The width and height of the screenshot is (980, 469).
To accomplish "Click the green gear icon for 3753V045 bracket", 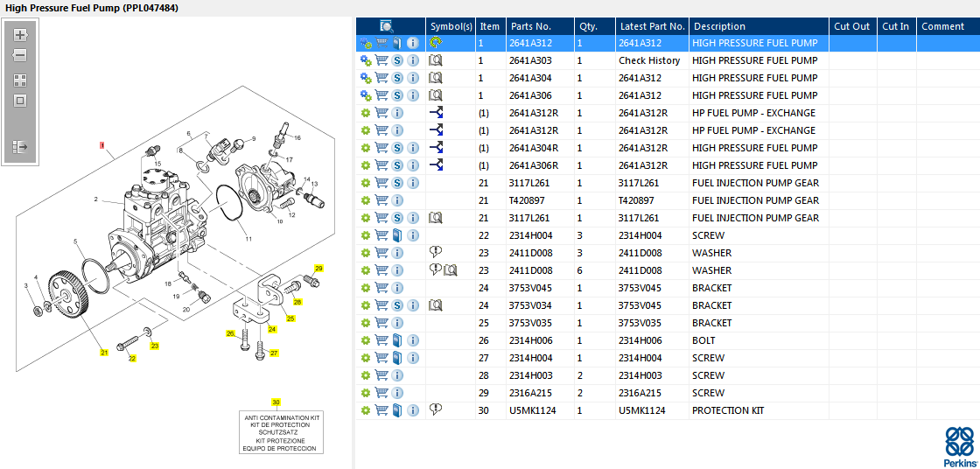I will (367, 288).
